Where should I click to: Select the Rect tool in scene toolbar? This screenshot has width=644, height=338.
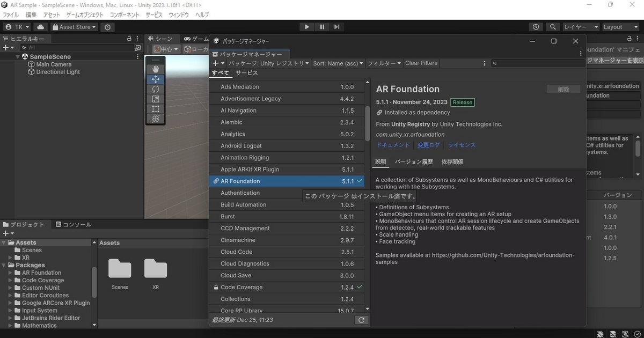tap(156, 109)
